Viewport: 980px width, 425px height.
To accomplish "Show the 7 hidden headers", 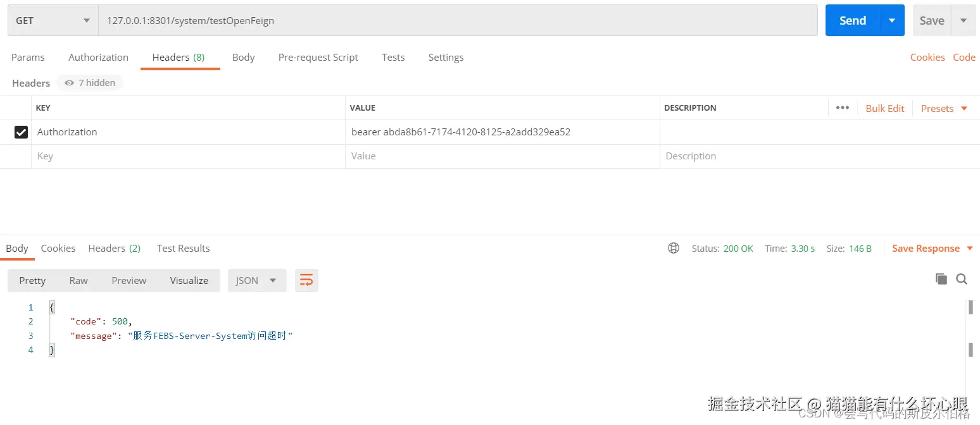I will [x=90, y=83].
